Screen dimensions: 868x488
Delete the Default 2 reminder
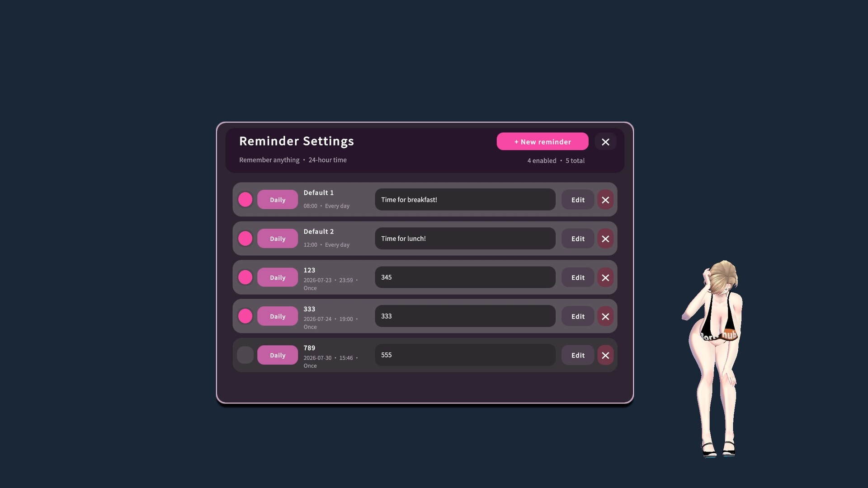point(605,239)
